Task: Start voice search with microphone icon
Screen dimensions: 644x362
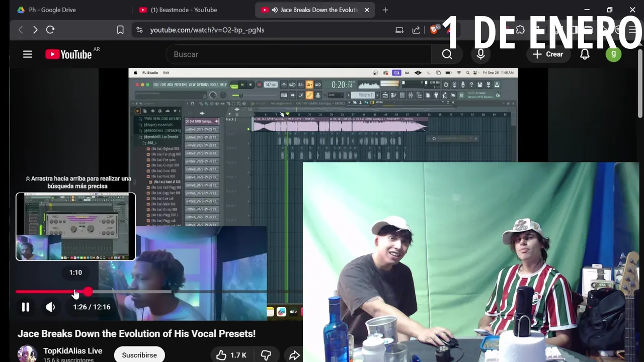Action: coord(480,54)
